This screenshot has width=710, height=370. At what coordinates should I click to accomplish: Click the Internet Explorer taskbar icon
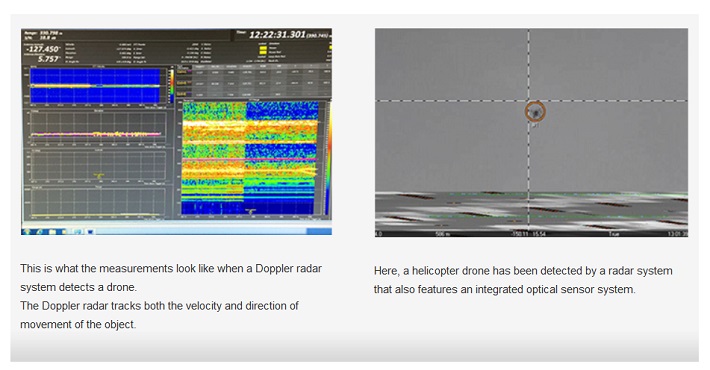[39, 232]
